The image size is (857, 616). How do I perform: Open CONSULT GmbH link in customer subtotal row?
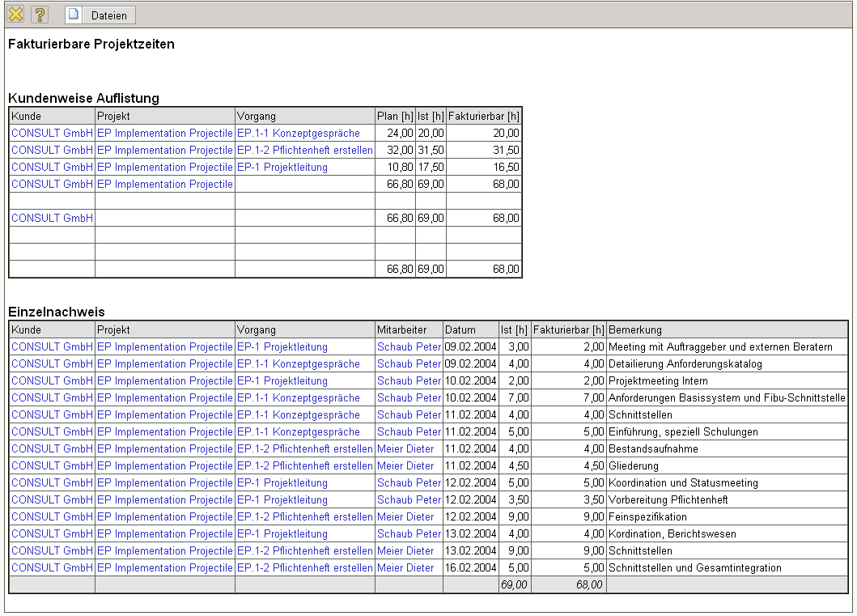(x=52, y=218)
